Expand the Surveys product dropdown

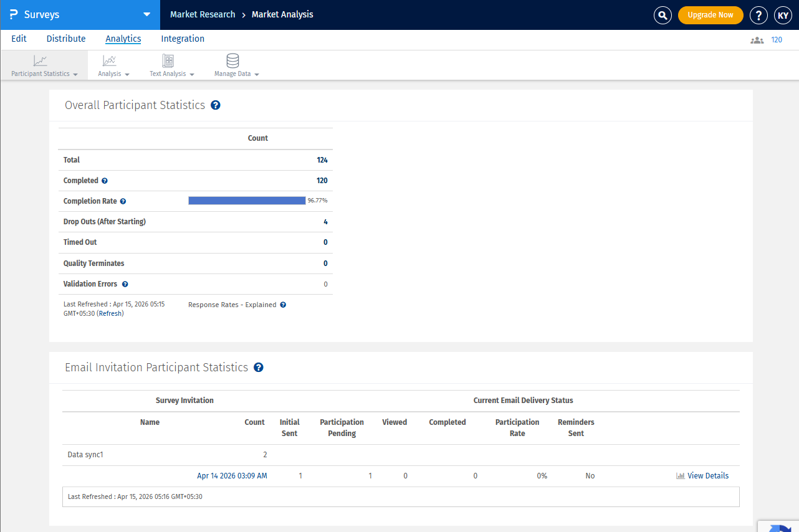pyautogui.click(x=146, y=14)
